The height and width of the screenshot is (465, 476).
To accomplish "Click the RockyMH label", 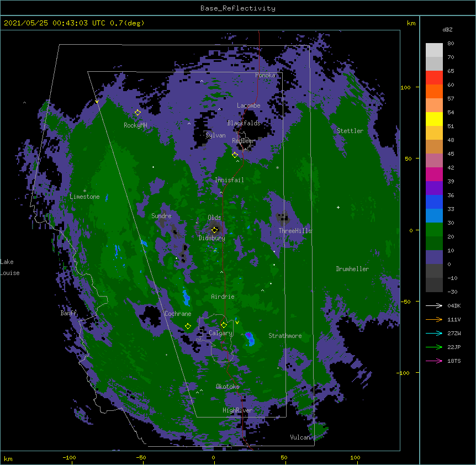I will 135,125.
